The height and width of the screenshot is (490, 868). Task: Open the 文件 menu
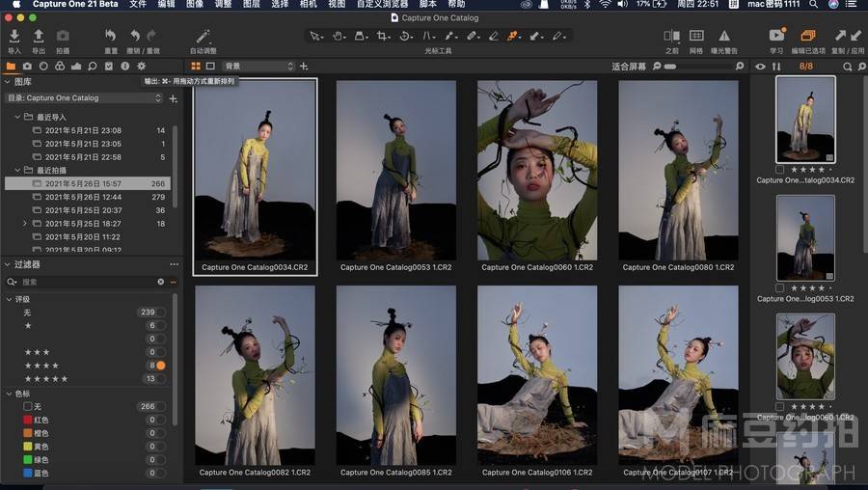point(138,5)
